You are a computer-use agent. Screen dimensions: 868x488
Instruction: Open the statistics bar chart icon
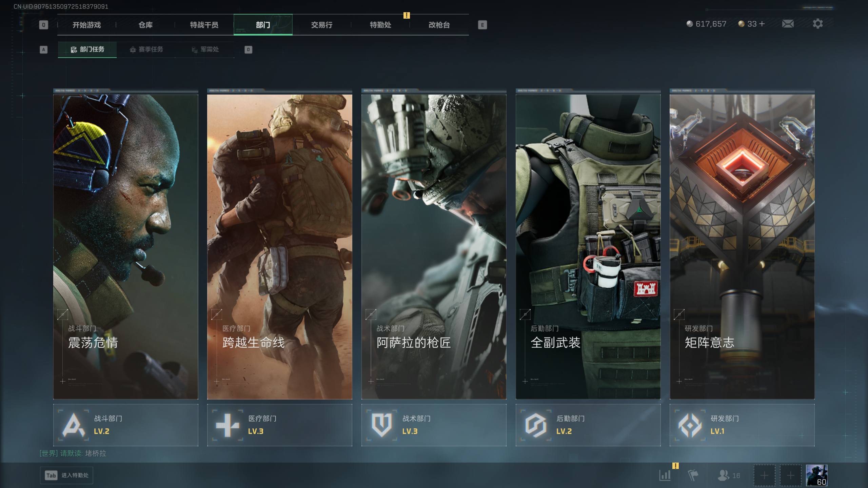pos(665,475)
